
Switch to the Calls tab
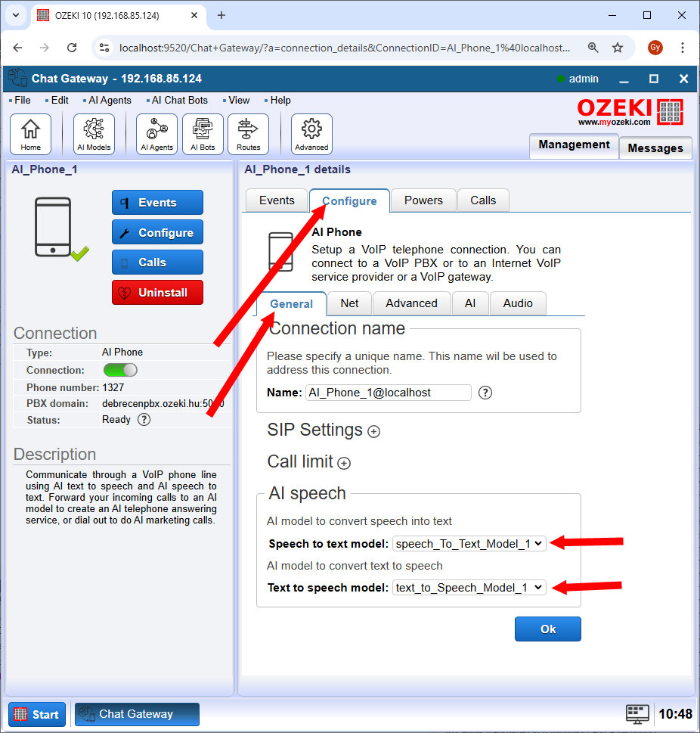coord(483,200)
